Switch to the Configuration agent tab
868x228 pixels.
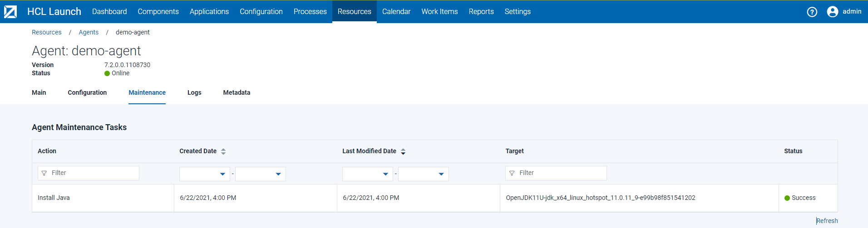87,92
